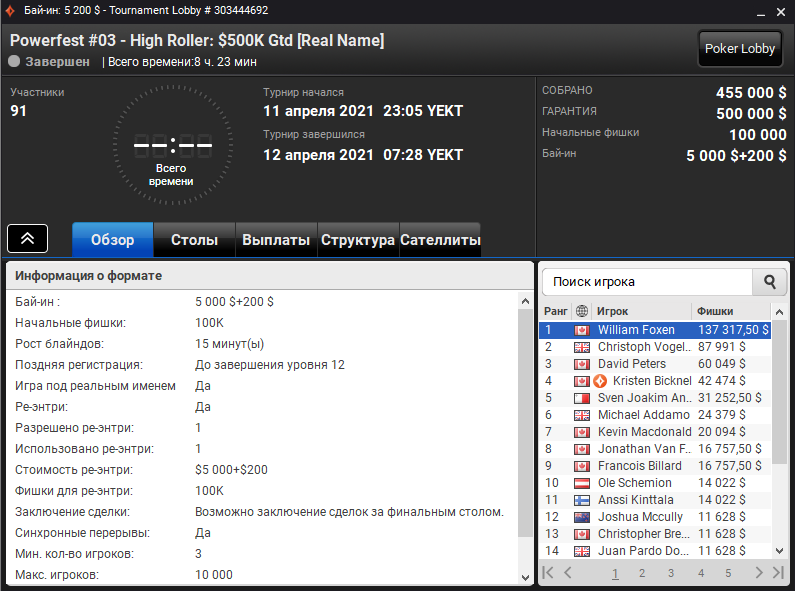Click the partypoker badge next to Kristen Bicknell
Screen dimensions: 795x591
tap(600, 381)
